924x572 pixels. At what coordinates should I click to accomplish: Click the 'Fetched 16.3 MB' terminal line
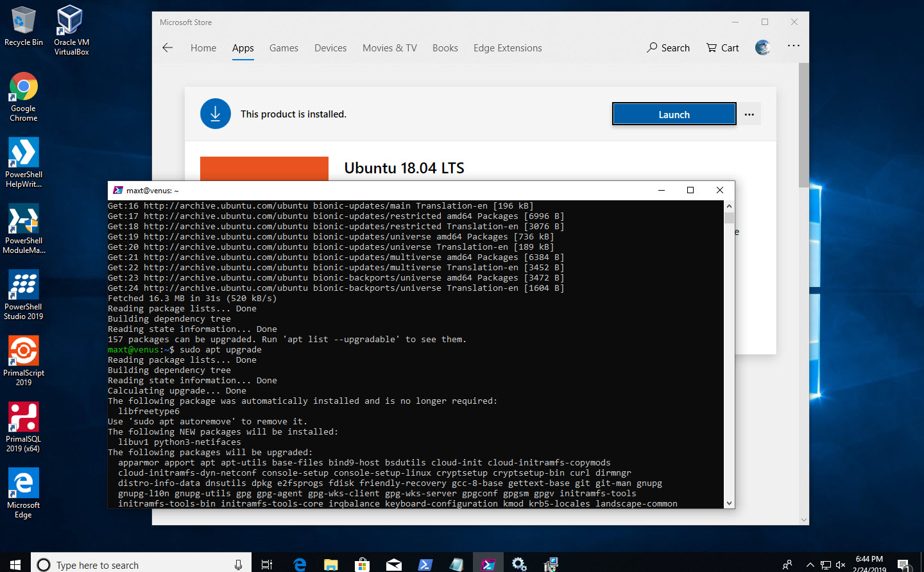pyautogui.click(x=193, y=299)
